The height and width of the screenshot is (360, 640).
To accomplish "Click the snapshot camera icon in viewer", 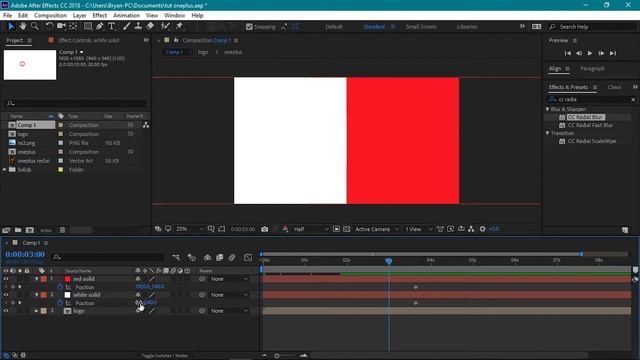I will [264, 229].
